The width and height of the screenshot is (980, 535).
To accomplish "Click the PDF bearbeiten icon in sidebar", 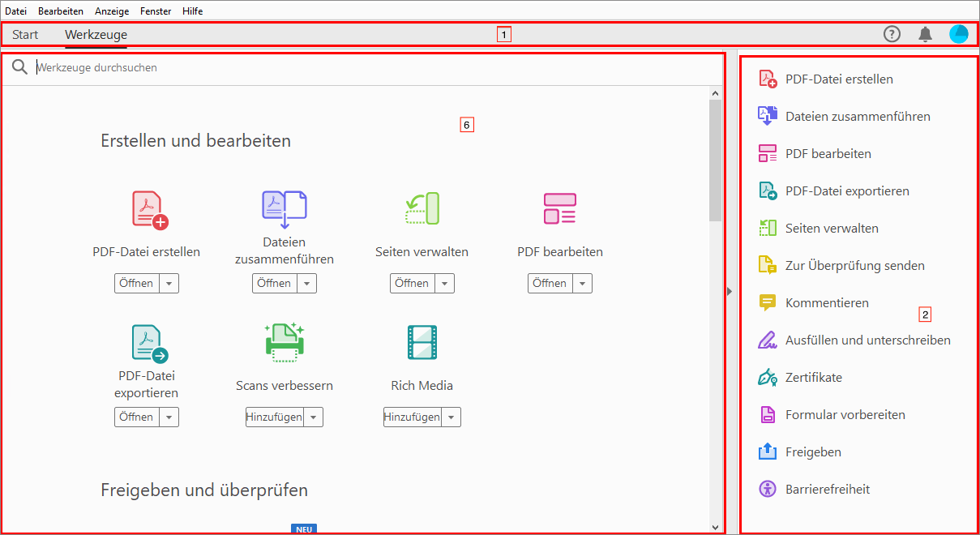I will (767, 153).
